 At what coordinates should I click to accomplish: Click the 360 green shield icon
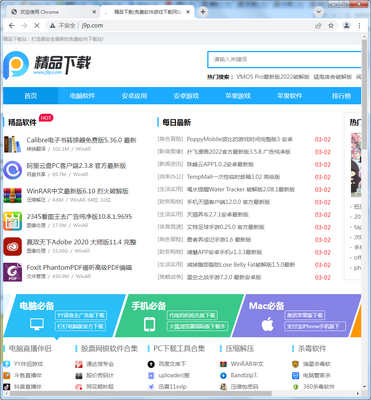point(295,387)
